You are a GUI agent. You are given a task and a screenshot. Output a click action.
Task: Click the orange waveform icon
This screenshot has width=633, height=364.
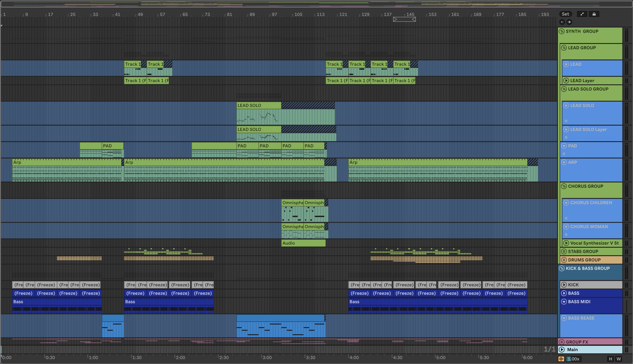(x=561, y=359)
